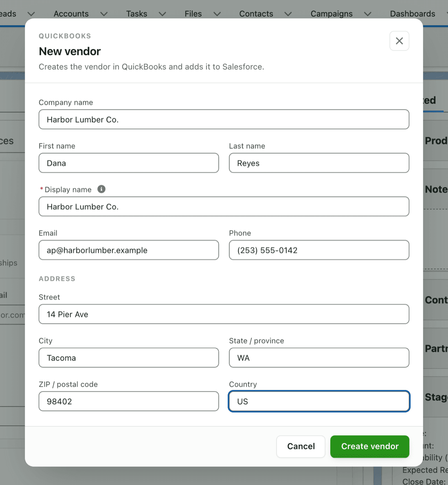Open the Contacts navigation tab
The image size is (448, 485).
256,13
